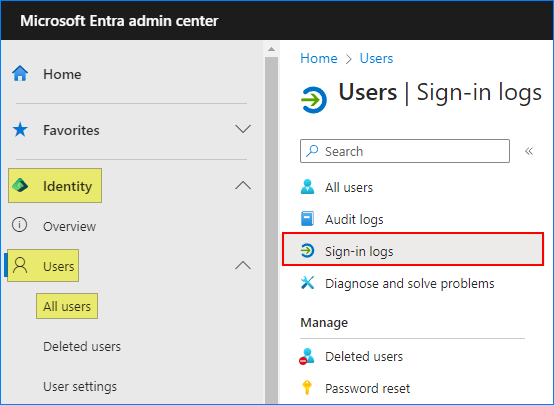Collapse the Identity section chevron

pyautogui.click(x=243, y=185)
